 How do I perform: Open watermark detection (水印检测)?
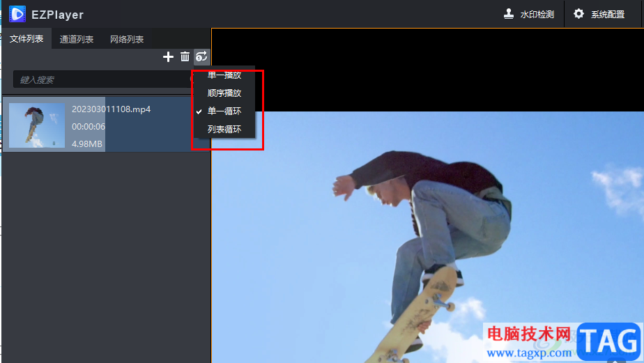pos(529,15)
